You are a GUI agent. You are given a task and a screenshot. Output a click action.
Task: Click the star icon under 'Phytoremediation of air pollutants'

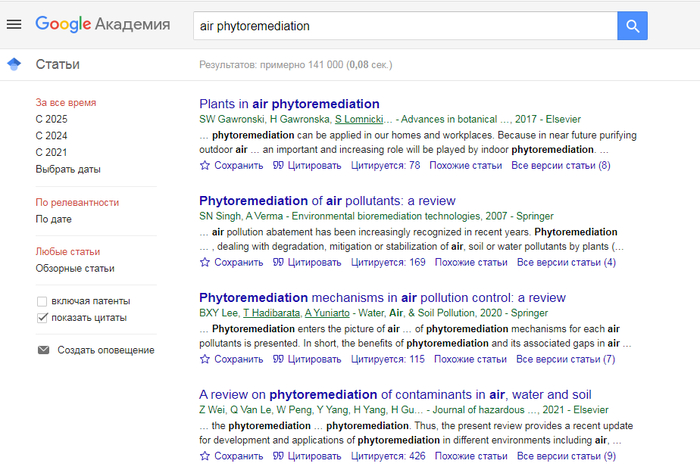pos(205,262)
